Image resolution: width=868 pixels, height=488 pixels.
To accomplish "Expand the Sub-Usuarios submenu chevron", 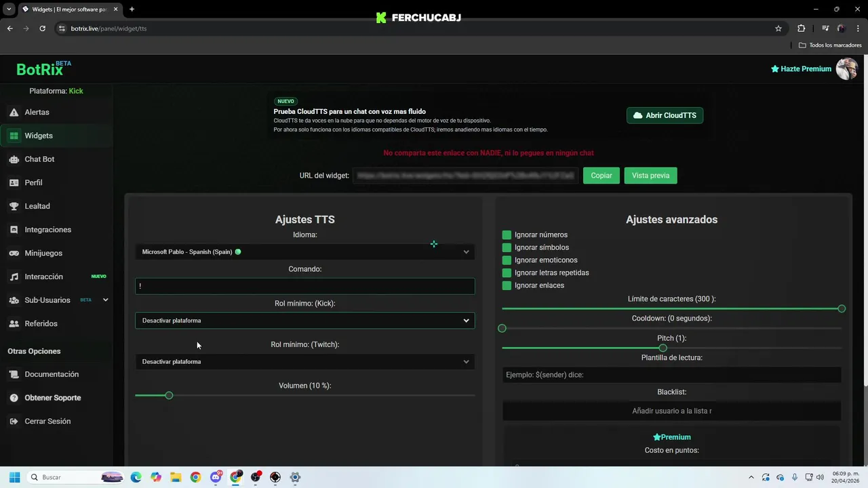I will click(x=105, y=300).
